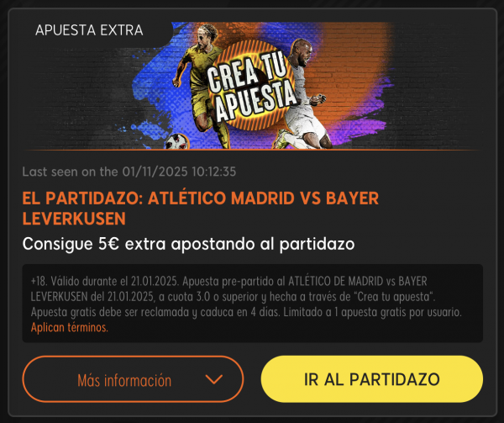The image size is (504, 423).
Task: Select the APUESTA EXTRA tag label
Action: point(89,30)
